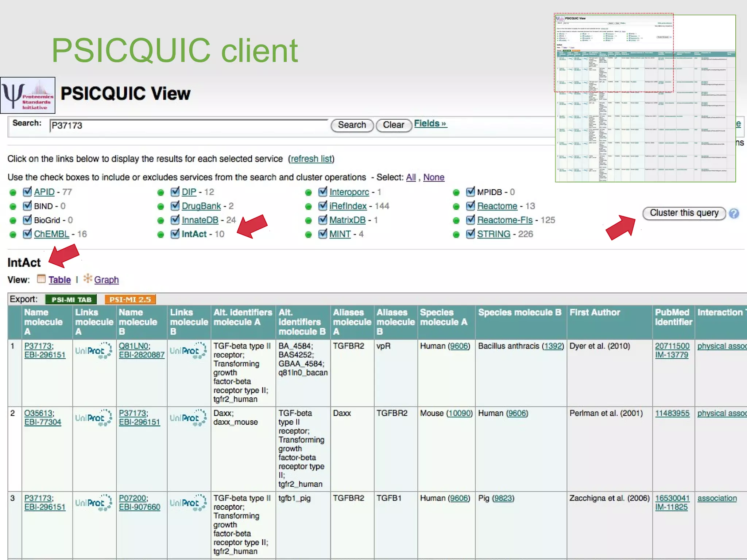Export results as PSI-MI 2.5
Viewport: 747px width, 560px height.
click(130, 299)
